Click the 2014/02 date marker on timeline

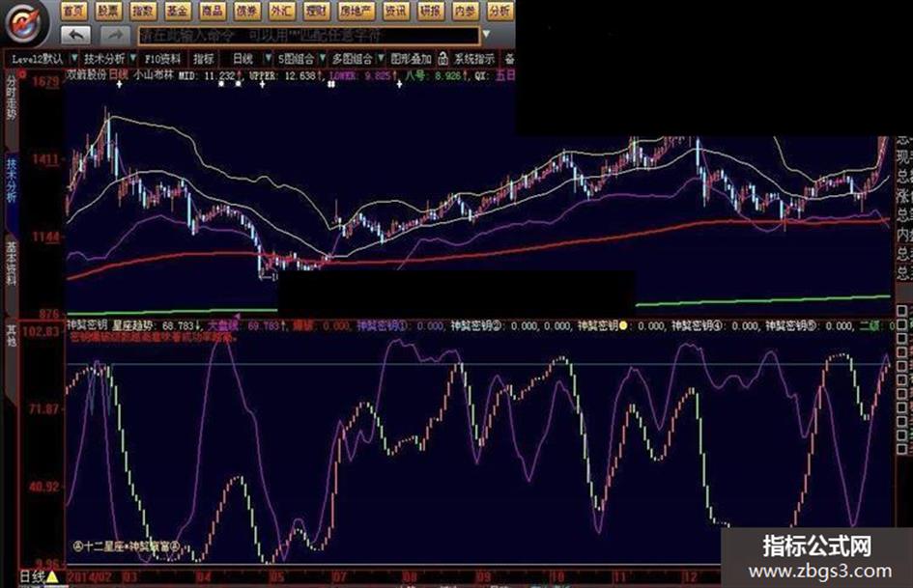tap(89, 577)
